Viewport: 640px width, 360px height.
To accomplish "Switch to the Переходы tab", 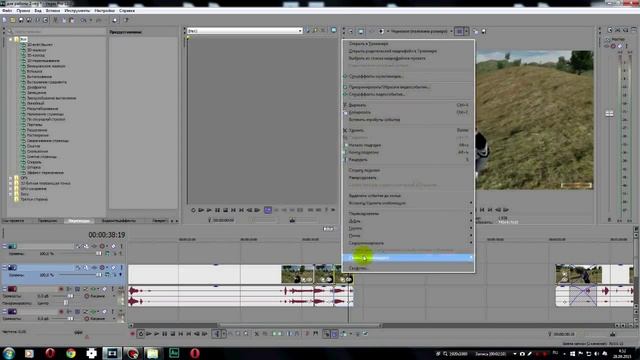I will (79, 221).
